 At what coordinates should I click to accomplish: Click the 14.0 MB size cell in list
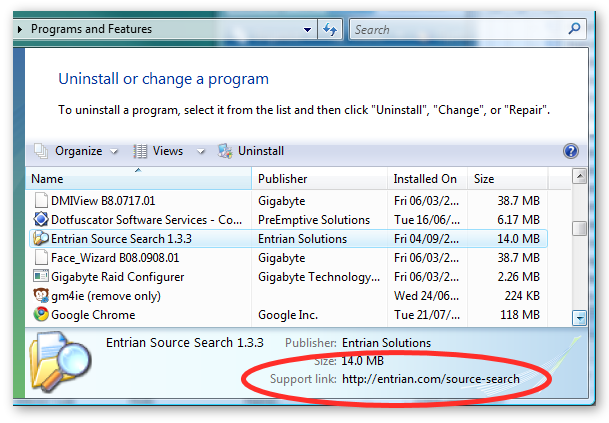tap(519, 238)
